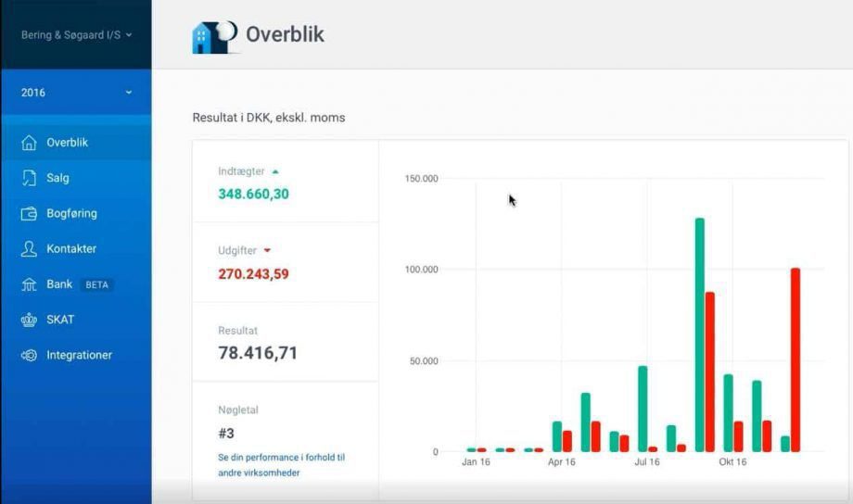The image size is (853, 504).
Task: Click the BETA badge next to Bank
Action: (x=96, y=285)
